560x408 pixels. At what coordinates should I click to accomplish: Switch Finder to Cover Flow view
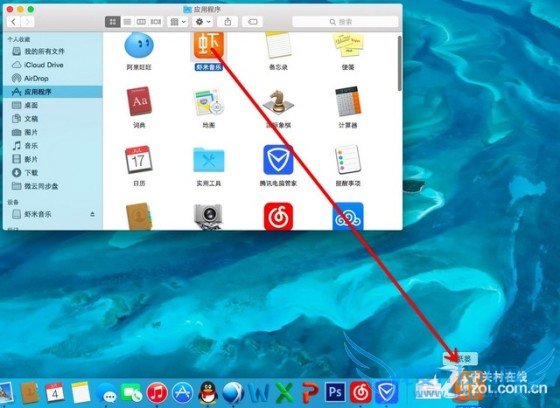click(156, 22)
